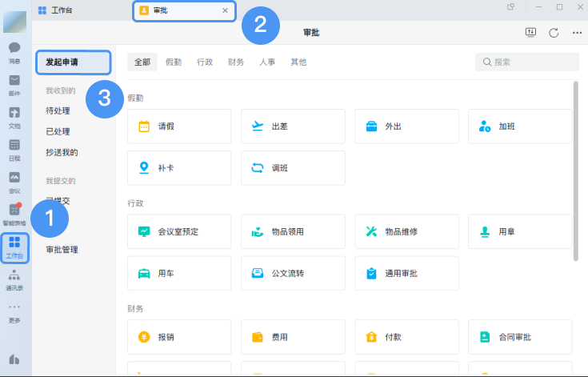Switch to the 财务 category tab
Screen dimensions: 588x377
[x=236, y=62]
